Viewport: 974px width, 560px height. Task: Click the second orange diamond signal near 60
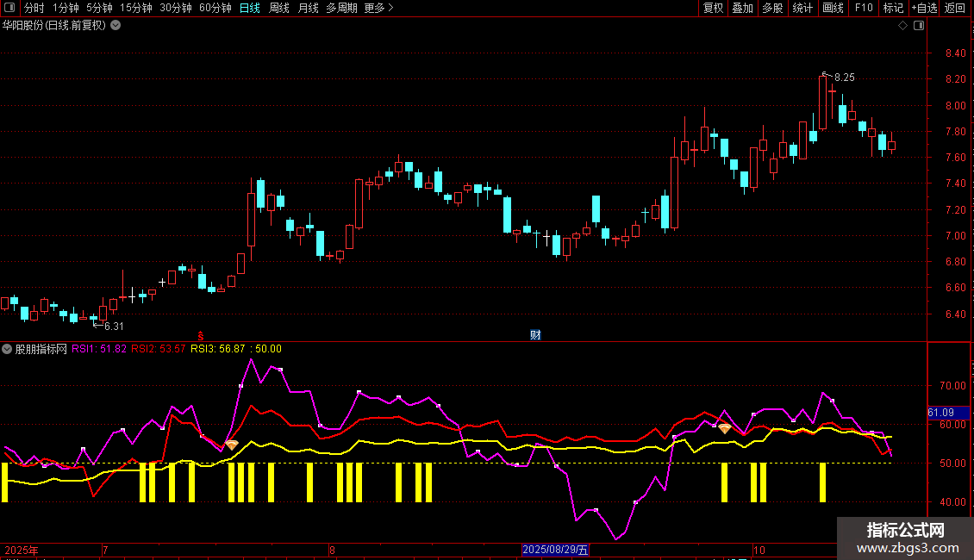point(724,428)
